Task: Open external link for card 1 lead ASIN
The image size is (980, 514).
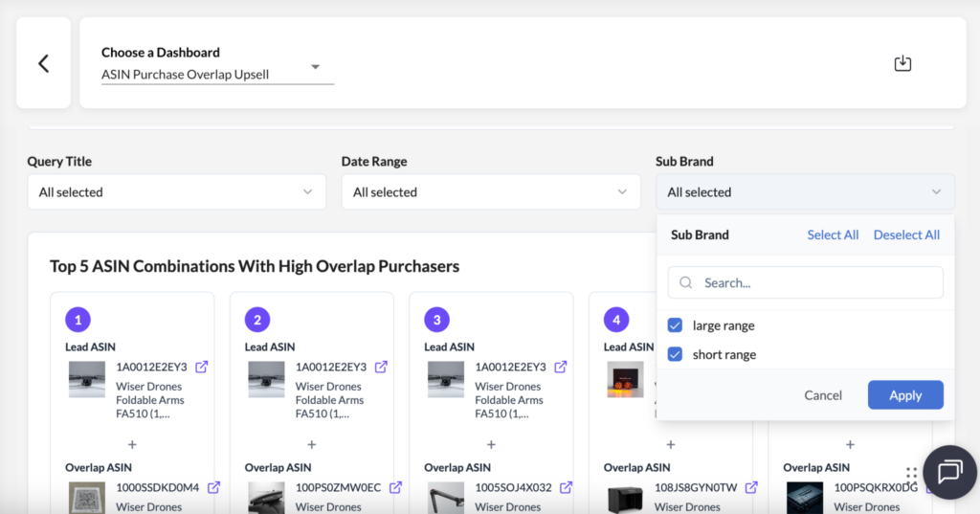Action: (x=202, y=367)
